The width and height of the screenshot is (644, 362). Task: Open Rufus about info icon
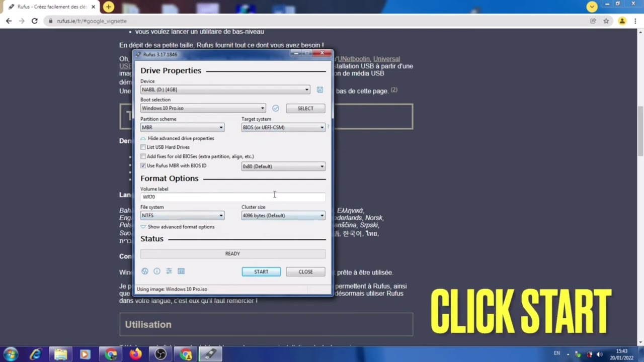tap(157, 271)
